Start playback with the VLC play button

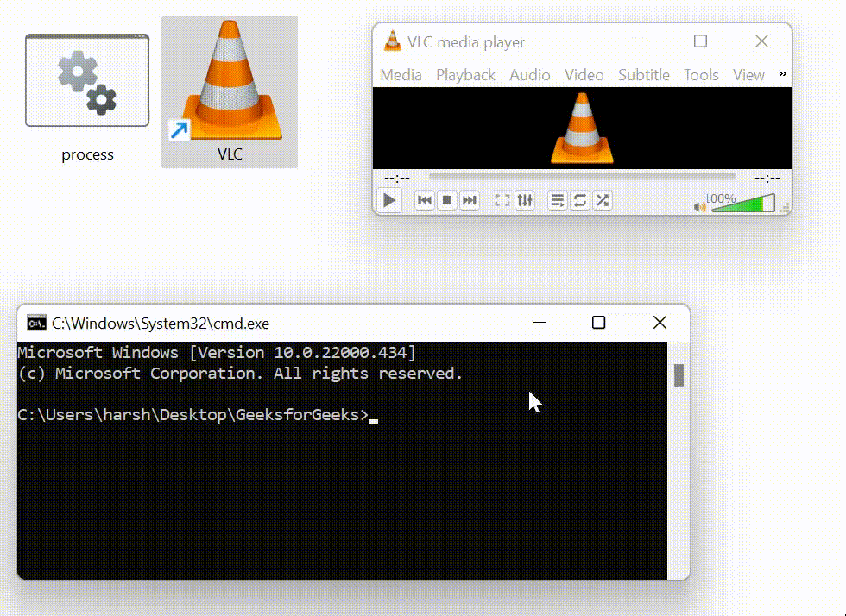point(389,201)
